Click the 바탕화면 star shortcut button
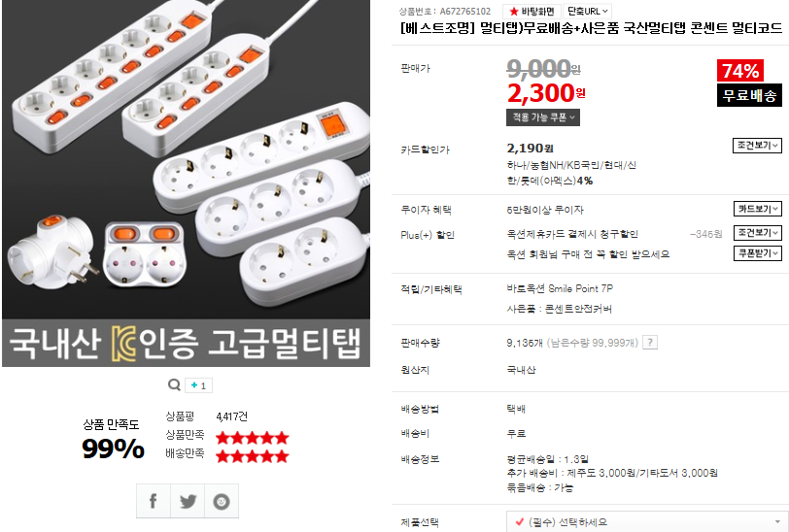Viewport: 789px width, 532px height. tap(532, 11)
